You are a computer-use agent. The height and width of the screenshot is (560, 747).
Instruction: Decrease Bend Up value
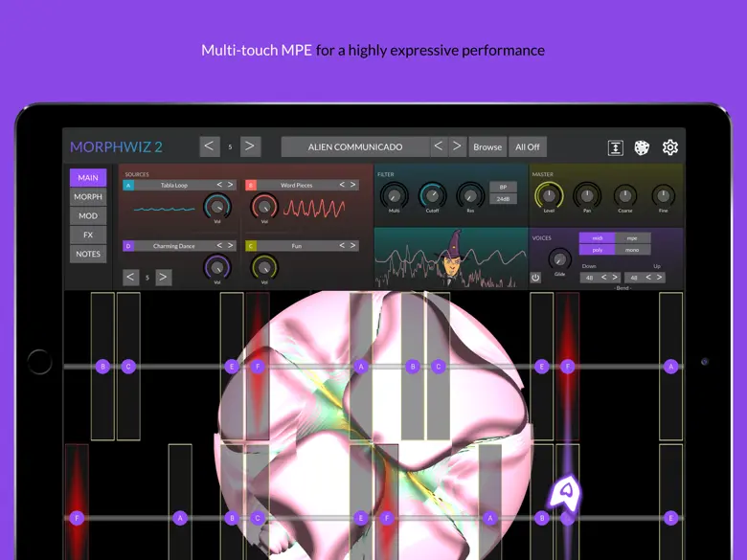[x=648, y=278]
